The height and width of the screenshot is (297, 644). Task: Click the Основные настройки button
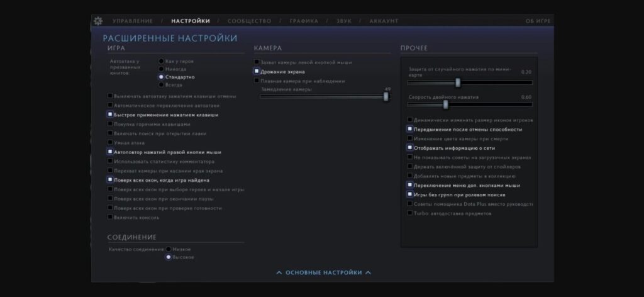coord(323,272)
